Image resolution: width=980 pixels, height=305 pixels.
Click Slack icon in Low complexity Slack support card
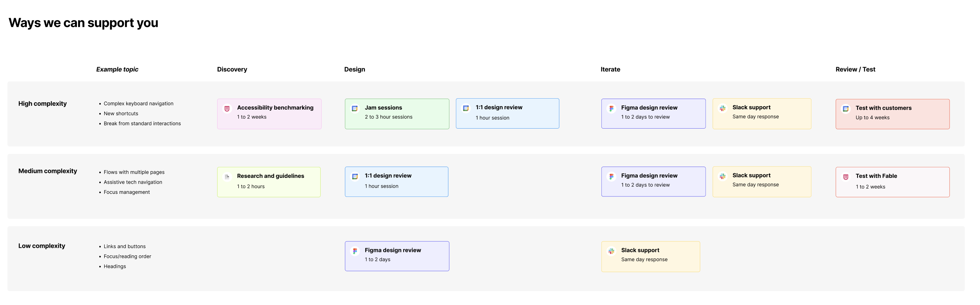611,251
